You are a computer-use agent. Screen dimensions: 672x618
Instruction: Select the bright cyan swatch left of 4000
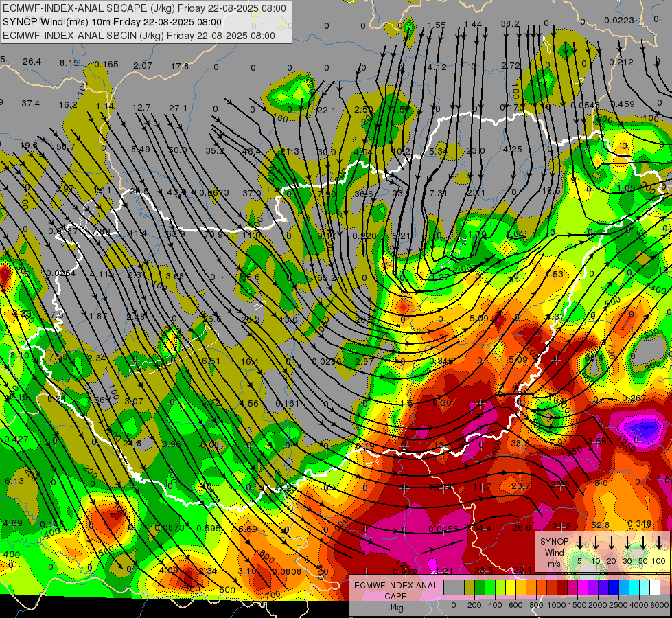click(634, 587)
